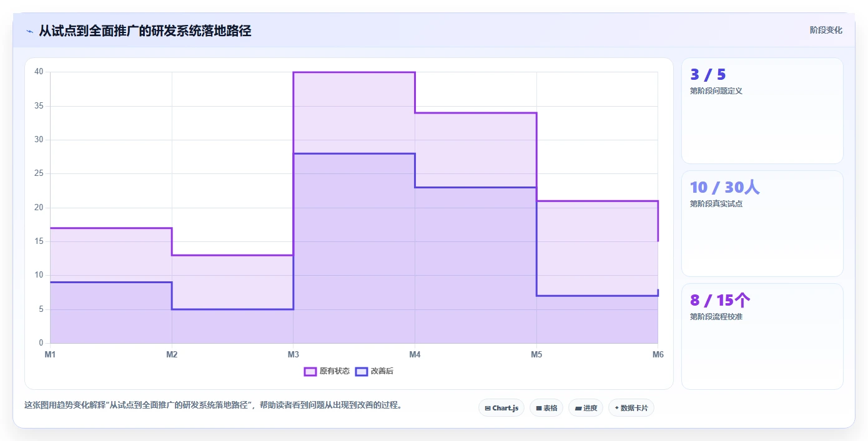Toggle the 改善后 legend entry
868x441 pixels.
[374, 371]
